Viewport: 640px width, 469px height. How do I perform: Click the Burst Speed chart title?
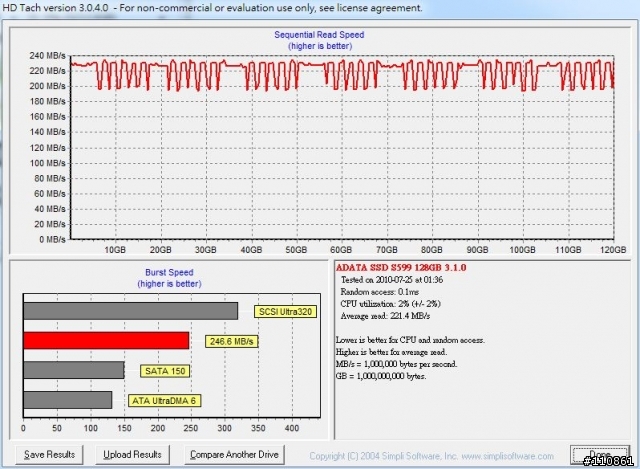169,272
